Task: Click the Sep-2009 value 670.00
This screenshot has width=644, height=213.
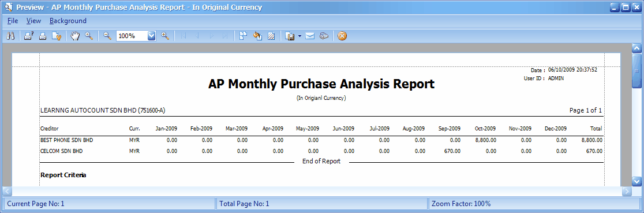Action: click(x=452, y=151)
